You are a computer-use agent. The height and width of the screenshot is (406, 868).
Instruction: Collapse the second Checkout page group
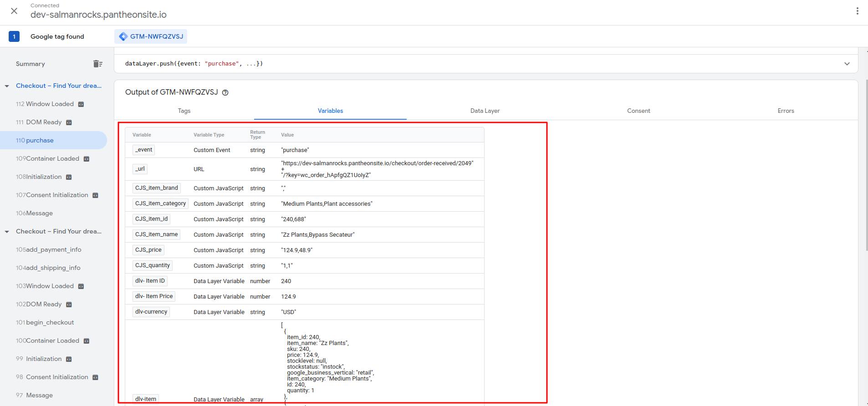point(7,232)
